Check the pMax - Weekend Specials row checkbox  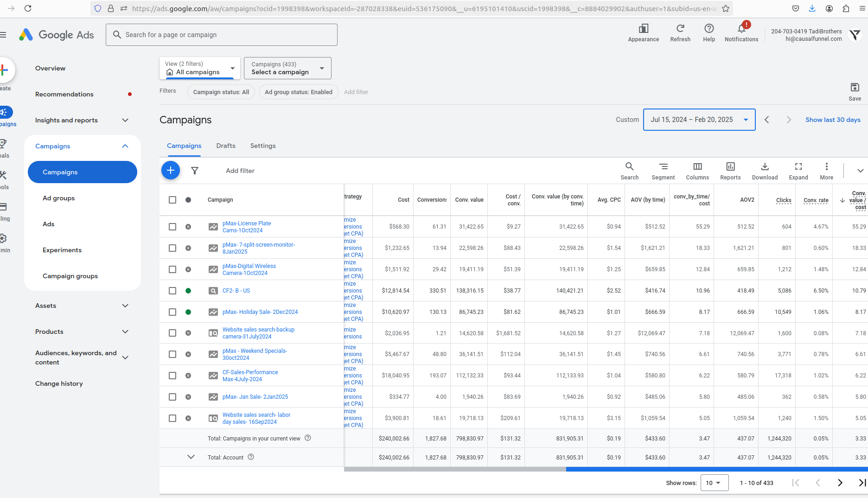[x=172, y=354]
